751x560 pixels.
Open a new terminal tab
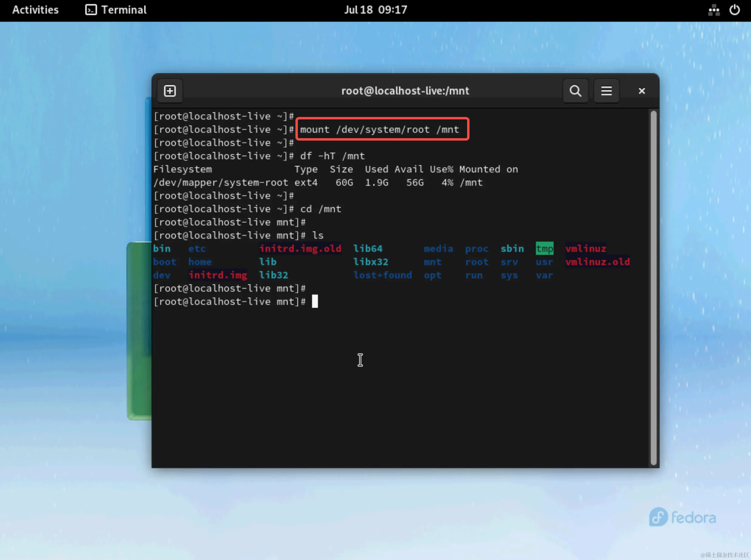pyautogui.click(x=170, y=91)
